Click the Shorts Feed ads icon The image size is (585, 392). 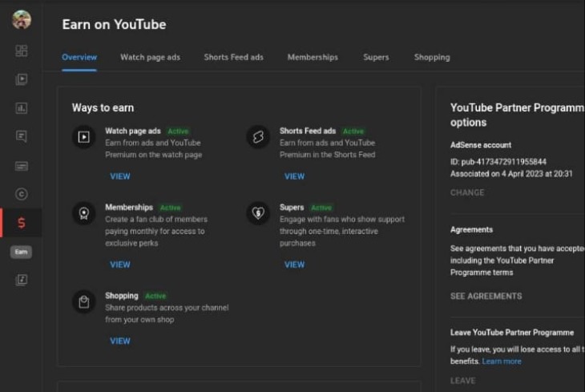(258, 137)
